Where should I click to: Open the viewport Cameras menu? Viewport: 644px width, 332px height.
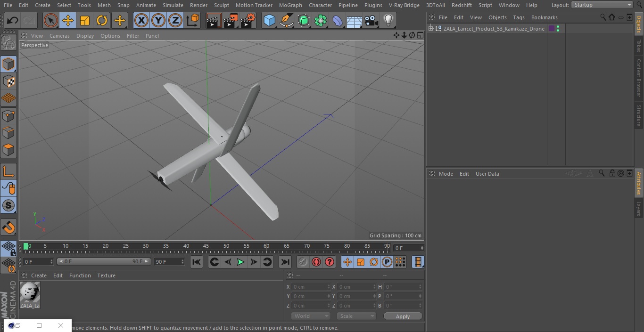59,36
